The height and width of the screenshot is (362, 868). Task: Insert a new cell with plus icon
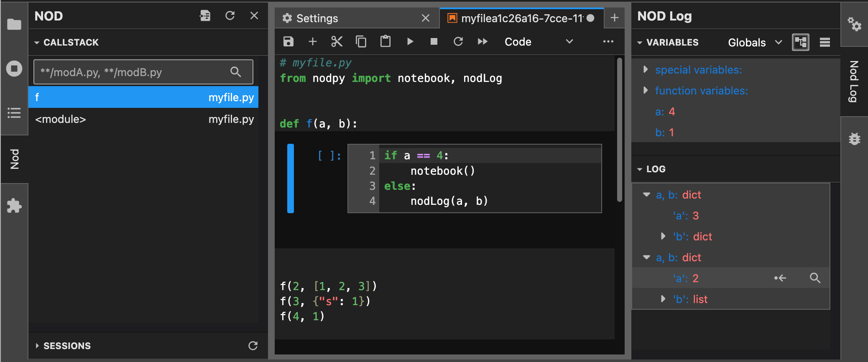click(x=313, y=41)
